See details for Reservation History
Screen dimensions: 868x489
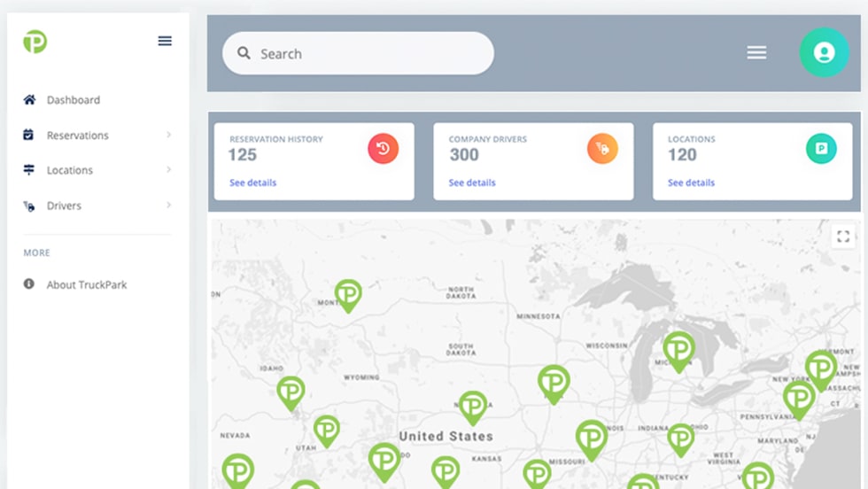(x=252, y=182)
